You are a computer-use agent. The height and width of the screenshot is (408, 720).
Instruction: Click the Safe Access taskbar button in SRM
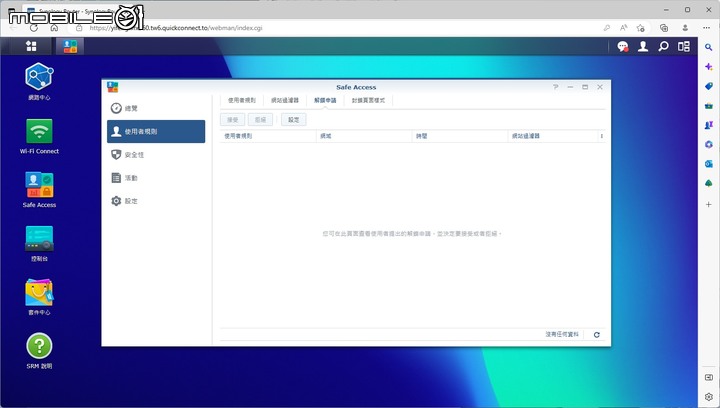70,46
